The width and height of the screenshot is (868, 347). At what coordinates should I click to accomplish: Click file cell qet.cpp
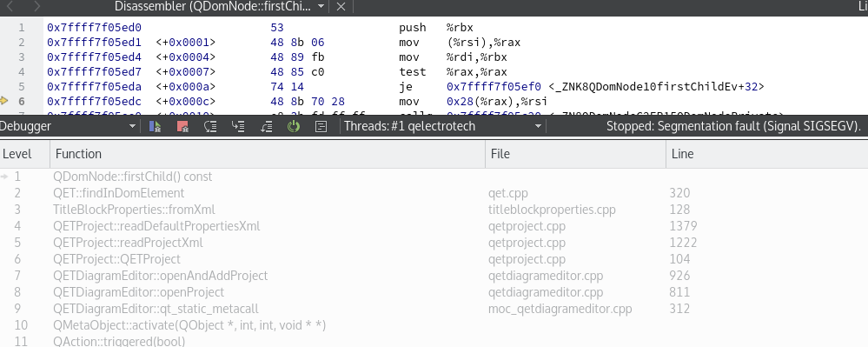508,193
